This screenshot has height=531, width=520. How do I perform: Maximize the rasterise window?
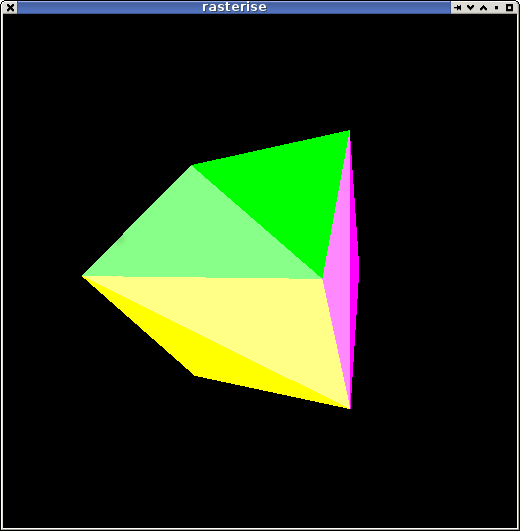510,7
